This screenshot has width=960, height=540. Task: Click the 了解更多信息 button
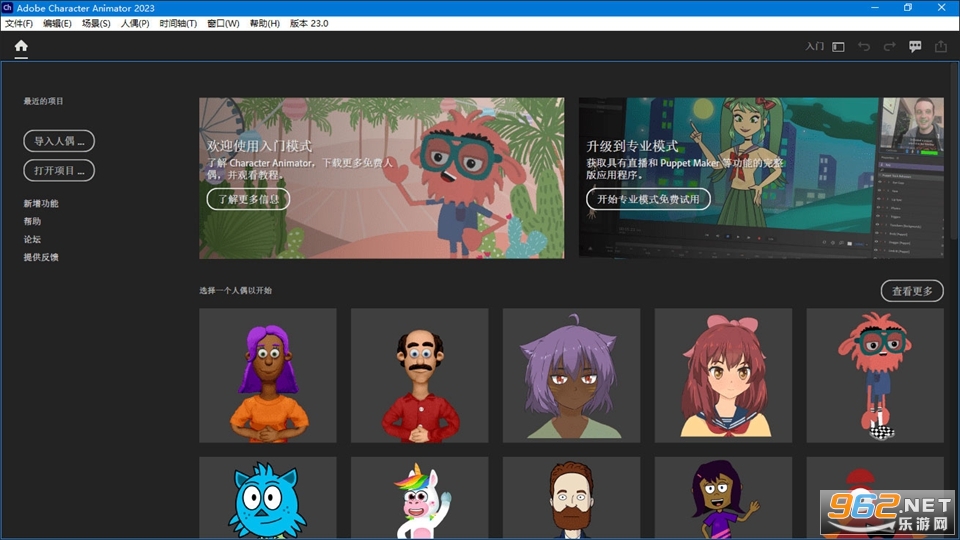pyautogui.click(x=248, y=199)
